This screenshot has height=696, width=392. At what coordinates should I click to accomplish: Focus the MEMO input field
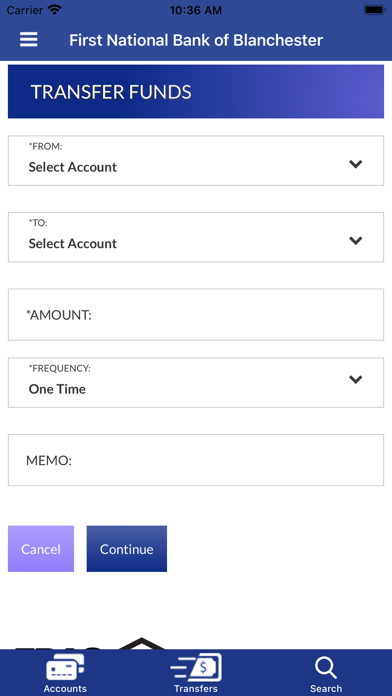tap(196, 460)
